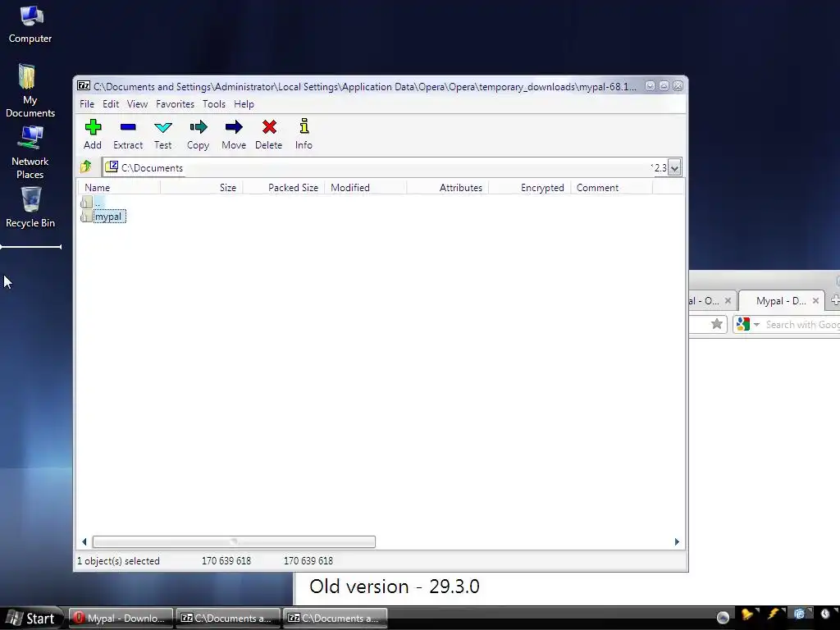Sort by the Name column header
This screenshot has width=840, height=630.
pos(120,188)
